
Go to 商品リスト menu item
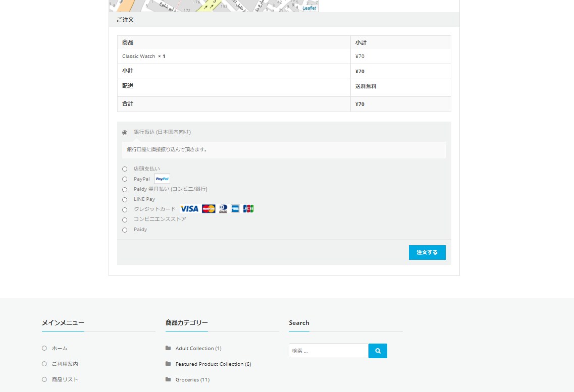[x=65, y=379]
